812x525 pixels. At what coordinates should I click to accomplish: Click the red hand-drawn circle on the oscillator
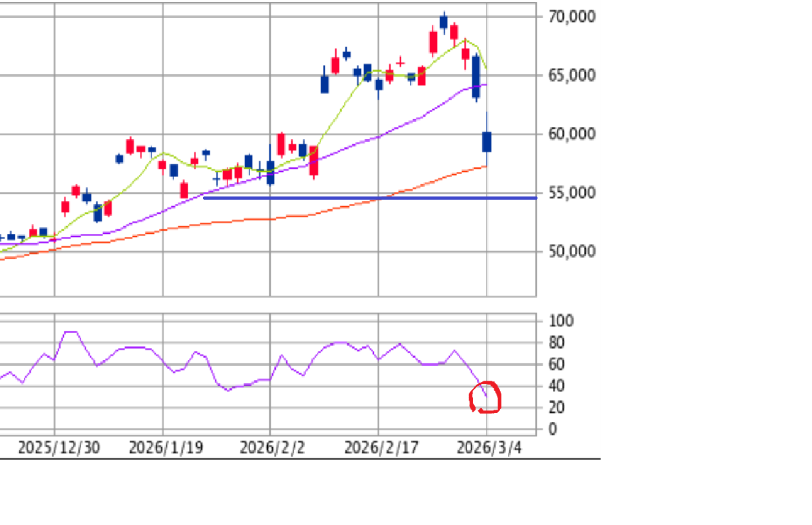(x=485, y=397)
